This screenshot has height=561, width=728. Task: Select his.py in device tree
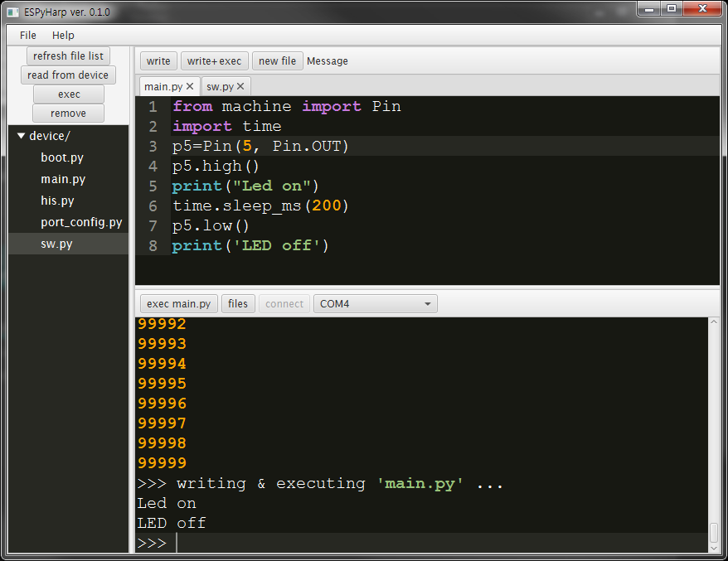coord(68,201)
